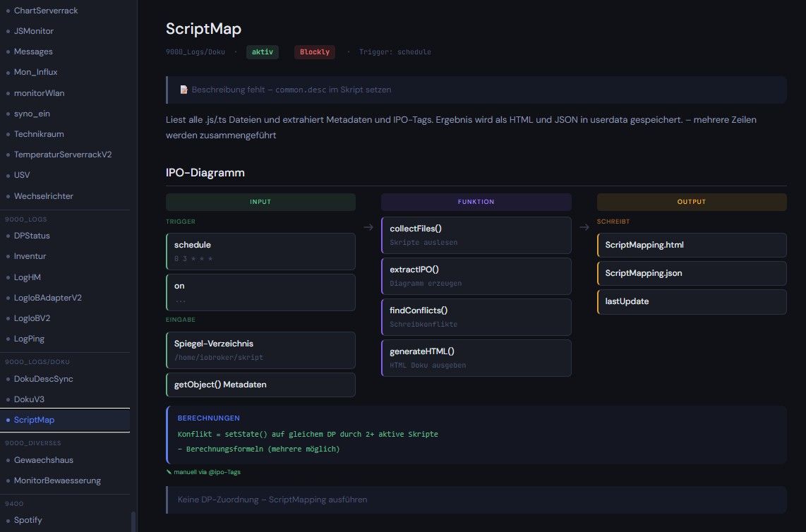Click the ScriptMapping.json output entry
The width and height of the screenshot is (806, 532).
[x=692, y=273]
